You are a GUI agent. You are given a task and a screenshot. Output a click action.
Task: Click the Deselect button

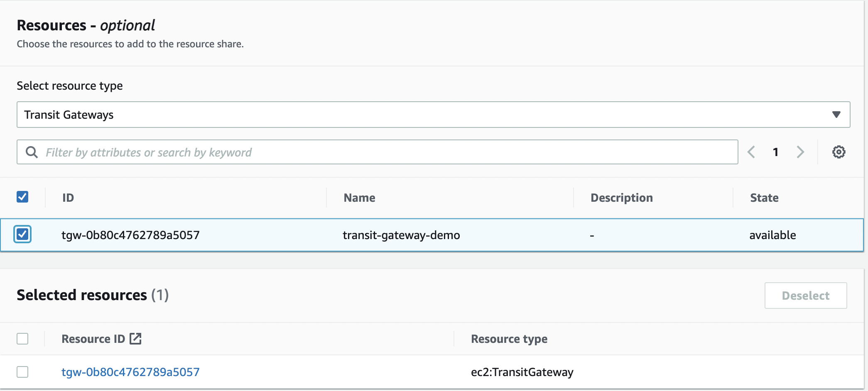(805, 296)
